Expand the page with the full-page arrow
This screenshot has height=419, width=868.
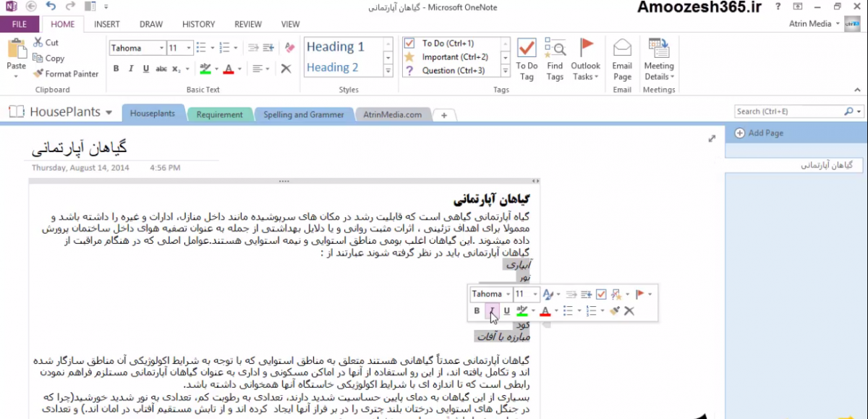(x=711, y=138)
